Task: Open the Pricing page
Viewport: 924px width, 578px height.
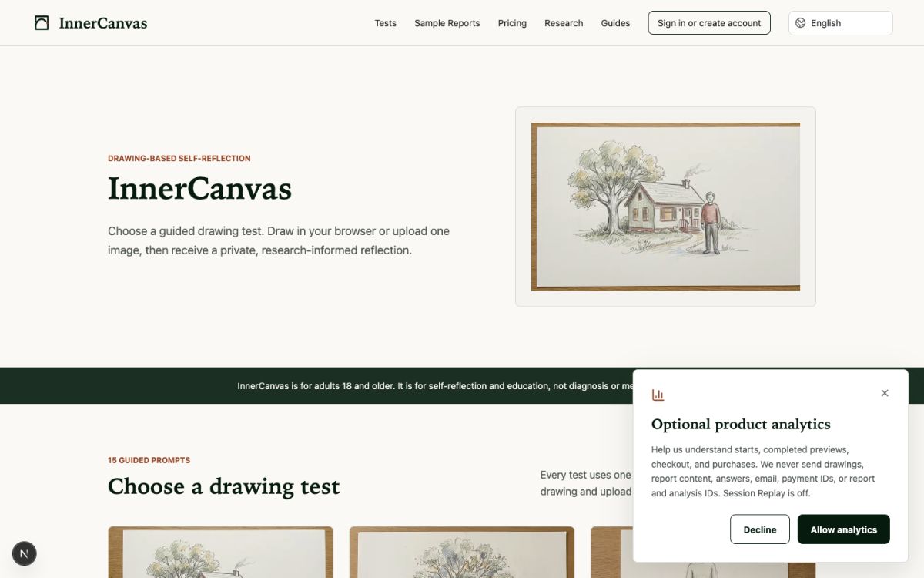Action: point(512,23)
